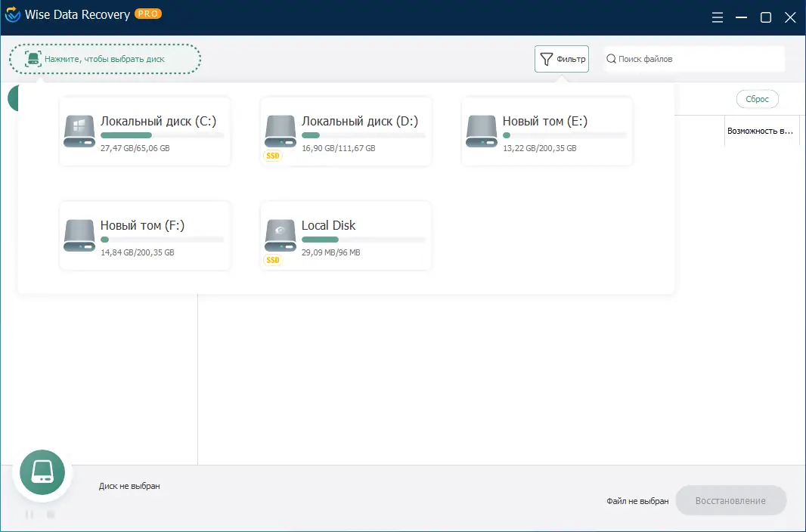Click the magnifier icon in search box
The width and height of the screenshot is (806, 532).
coord(611,58)
